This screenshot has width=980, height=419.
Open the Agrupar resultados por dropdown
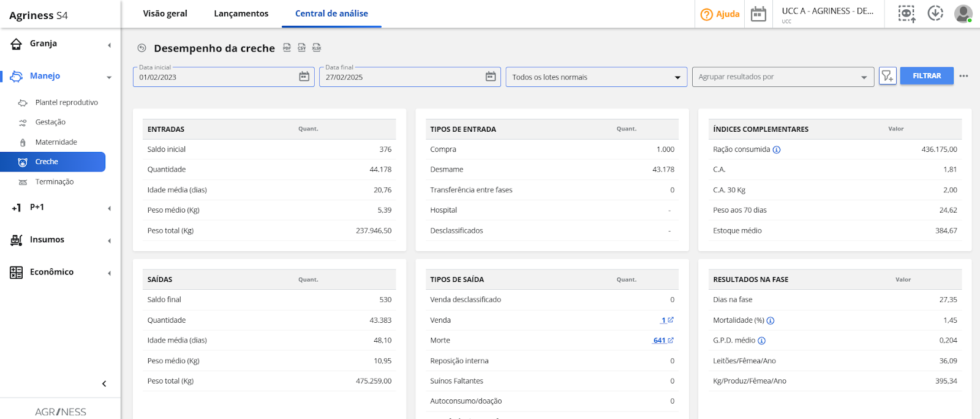783,77
